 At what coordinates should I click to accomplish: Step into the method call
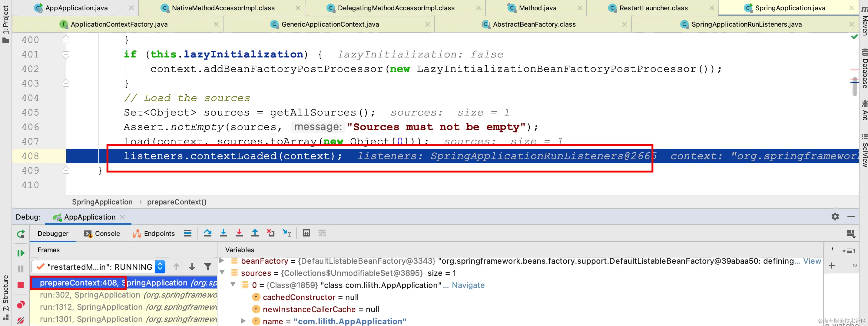(x=224, y=233)
